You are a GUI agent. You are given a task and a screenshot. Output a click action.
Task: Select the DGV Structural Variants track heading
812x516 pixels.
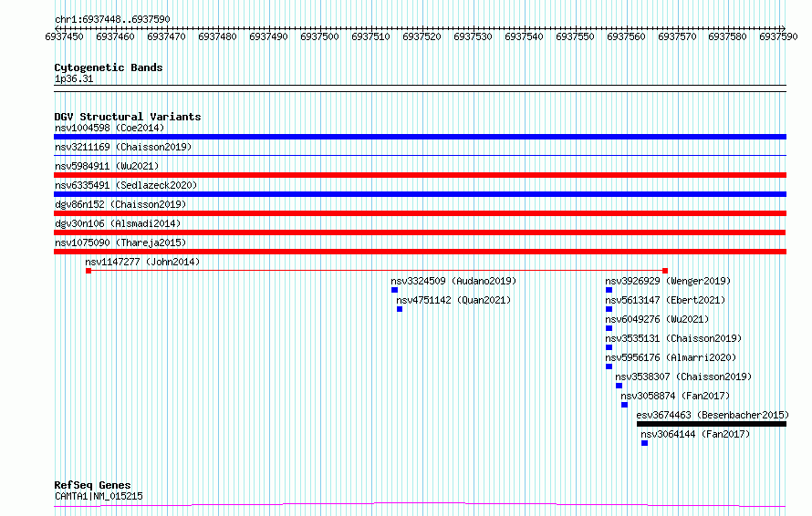128,117
